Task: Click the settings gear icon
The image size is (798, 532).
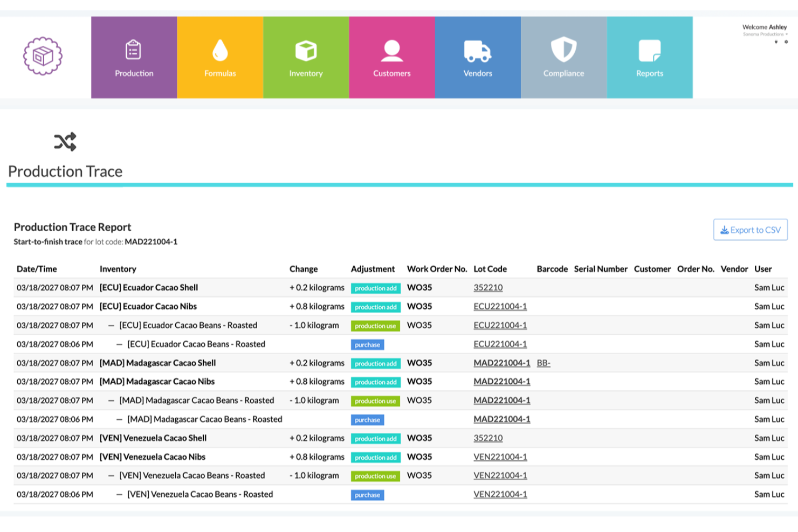Action: [x=786, y=42]
